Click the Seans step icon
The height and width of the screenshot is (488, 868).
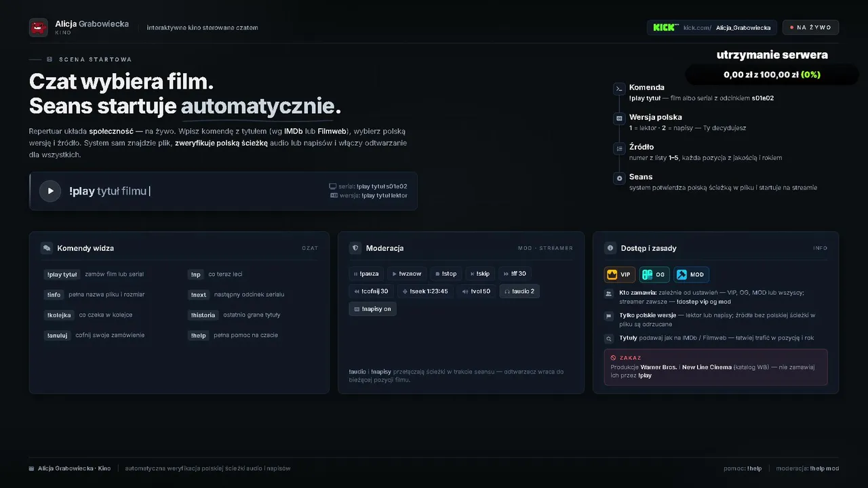[x=619, y=178]
